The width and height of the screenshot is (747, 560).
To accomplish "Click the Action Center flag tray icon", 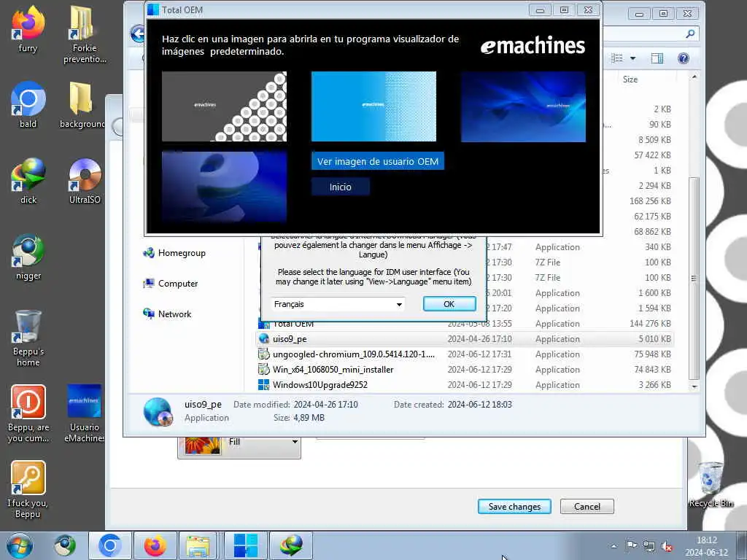I will (631, 546).
